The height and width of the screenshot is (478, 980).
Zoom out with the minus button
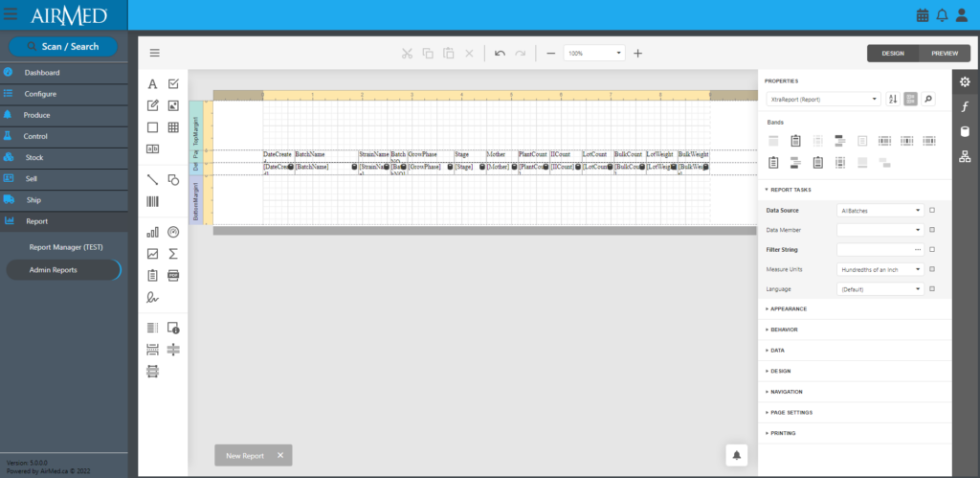pyautogui.click(x=550, y=54)
